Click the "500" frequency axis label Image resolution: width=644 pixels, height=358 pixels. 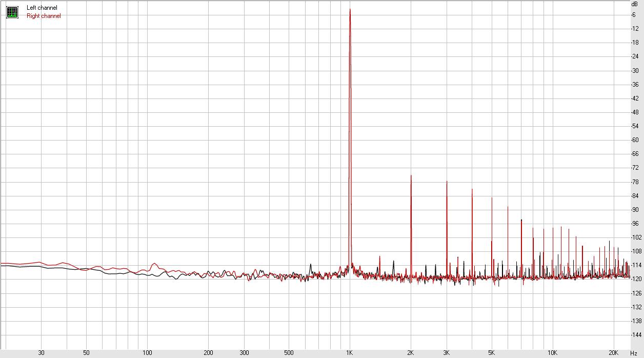[289, 353]
